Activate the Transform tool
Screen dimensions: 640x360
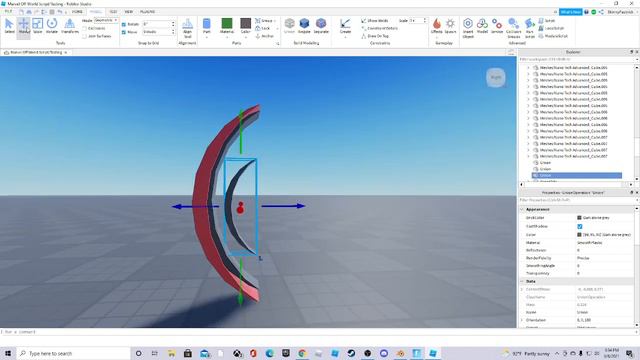tap(69, 26)
